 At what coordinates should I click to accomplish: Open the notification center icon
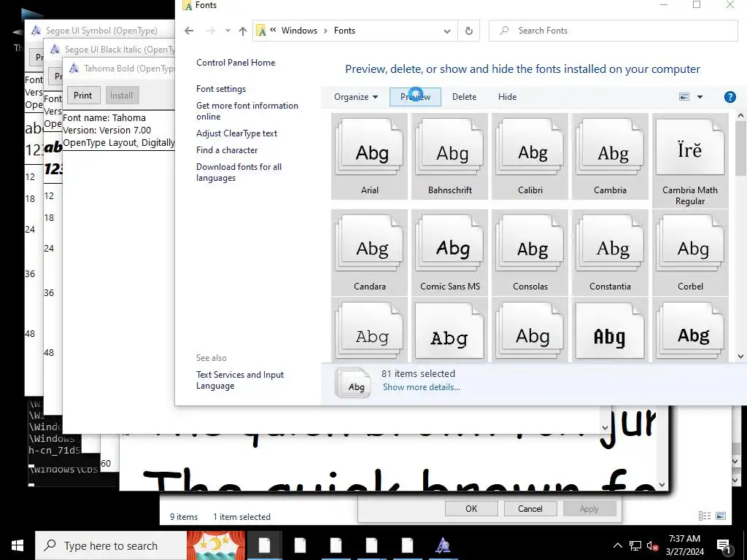(724, 545)
